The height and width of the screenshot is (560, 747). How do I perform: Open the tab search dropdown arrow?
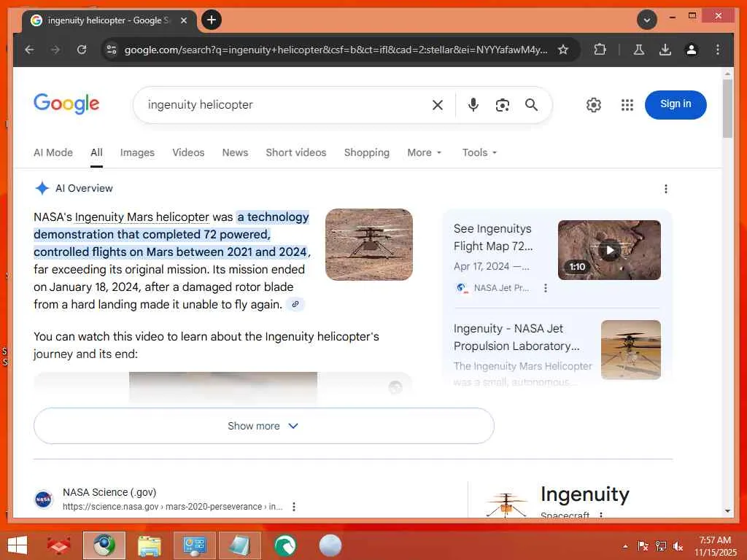coord(647,20)
